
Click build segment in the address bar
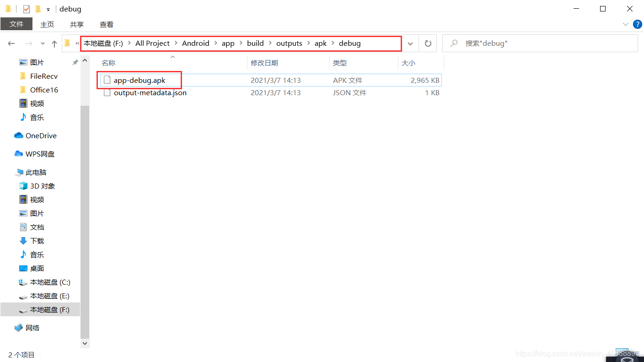click(x=255, y=43)
